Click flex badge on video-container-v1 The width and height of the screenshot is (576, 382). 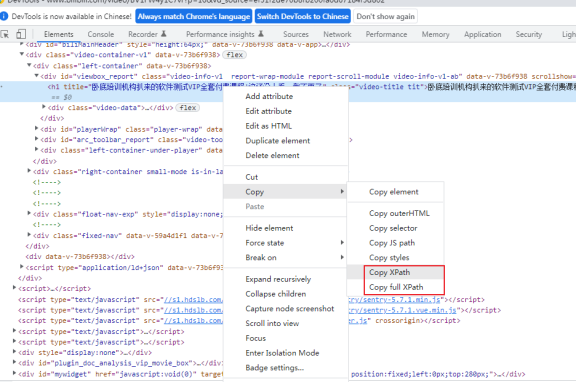tap(234, 55)
